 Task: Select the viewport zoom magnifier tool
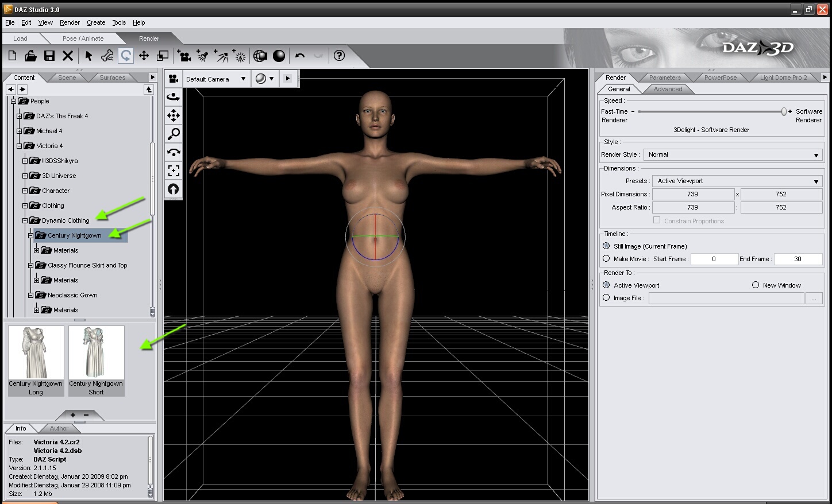174,134
